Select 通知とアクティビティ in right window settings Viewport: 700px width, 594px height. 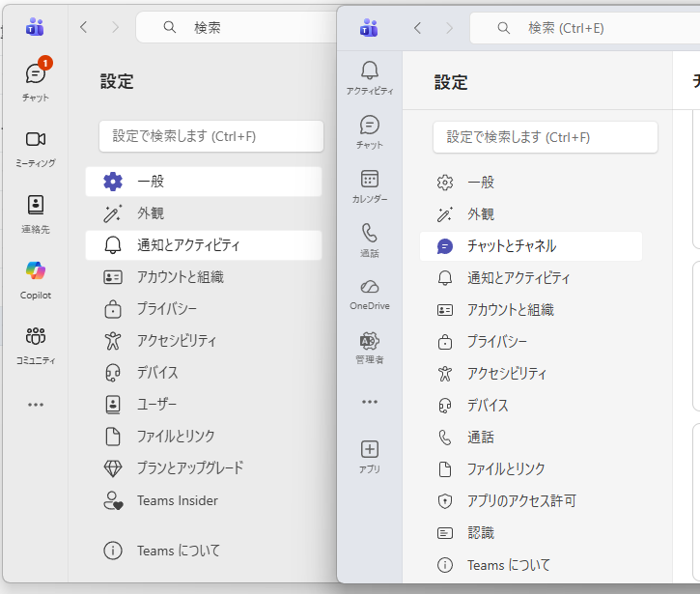pos(531,278)
